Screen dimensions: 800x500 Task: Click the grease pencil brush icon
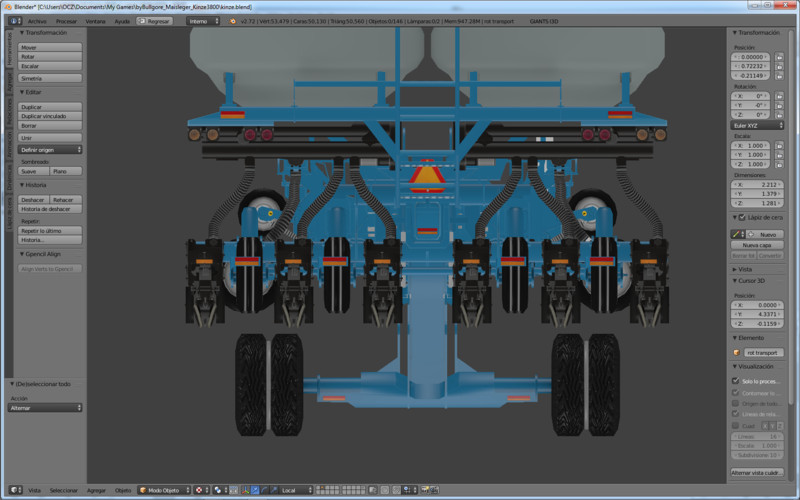[x=736, y=233]
